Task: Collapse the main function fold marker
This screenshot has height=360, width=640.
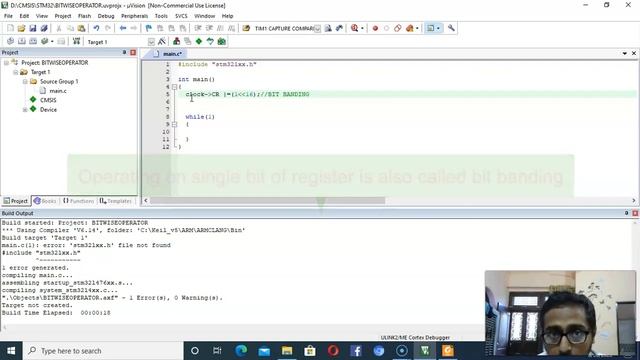Action: pos(174,87)
